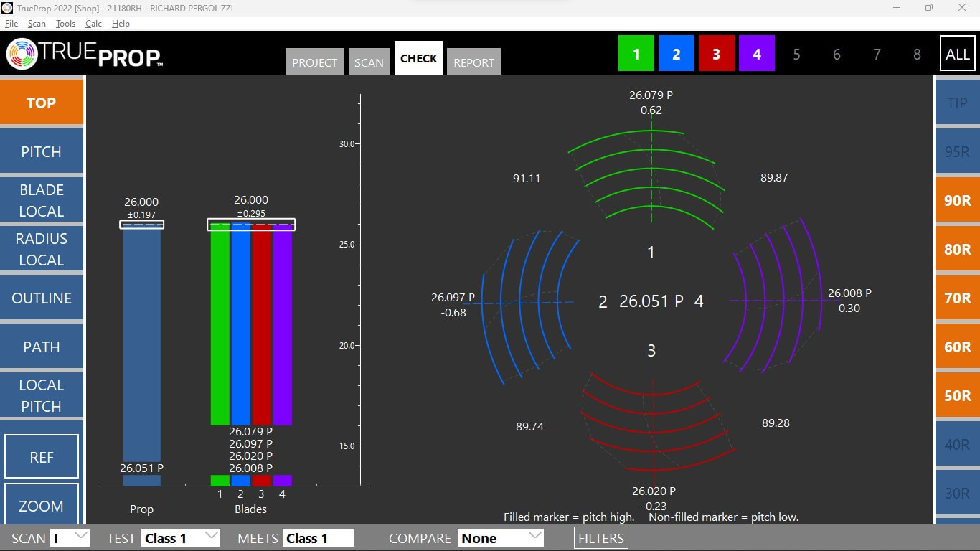
Task: Switch to the REPORT tab
Action: tap(473, 62)
